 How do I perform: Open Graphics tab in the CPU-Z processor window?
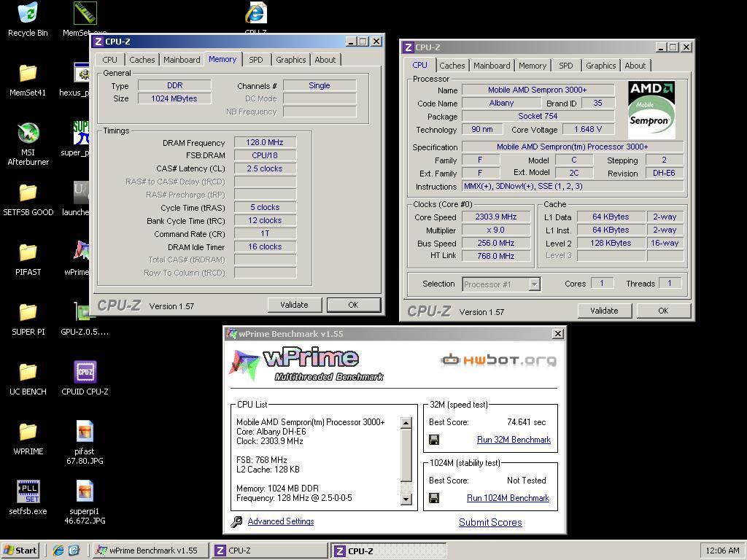[601, 66]
